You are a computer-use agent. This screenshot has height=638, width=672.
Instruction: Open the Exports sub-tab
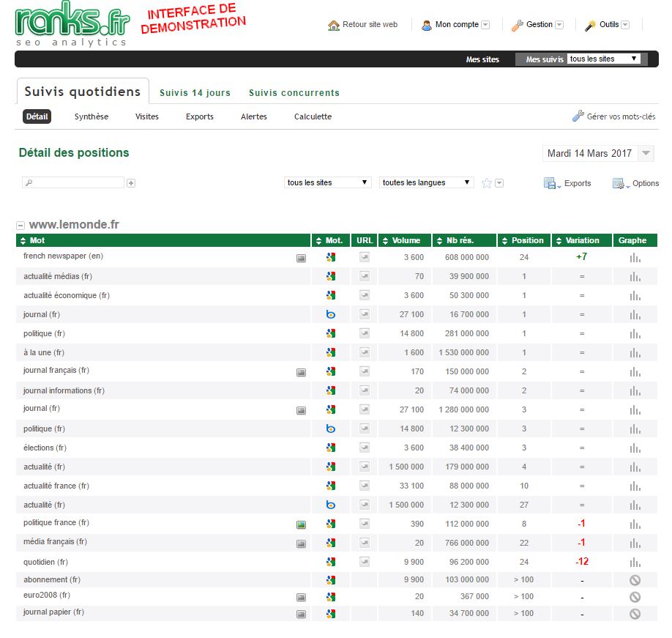pyautogui.click(x=200, y=116)
